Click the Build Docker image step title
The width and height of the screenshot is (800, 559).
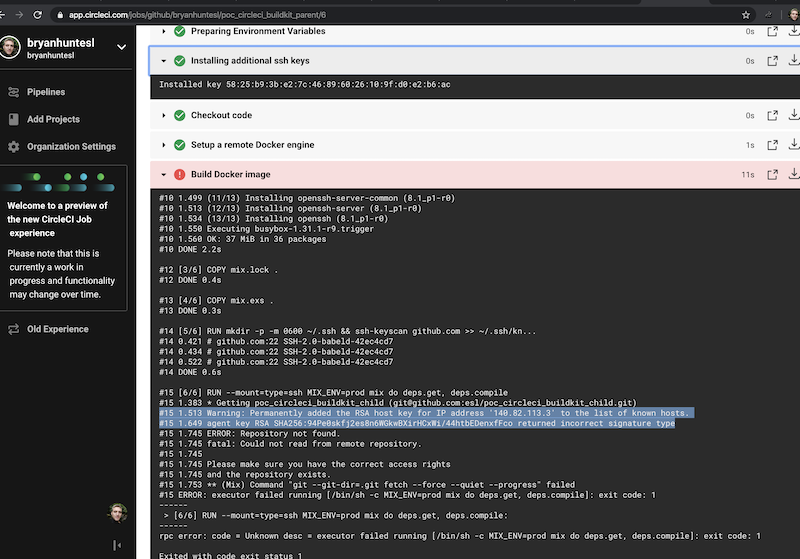231,174
